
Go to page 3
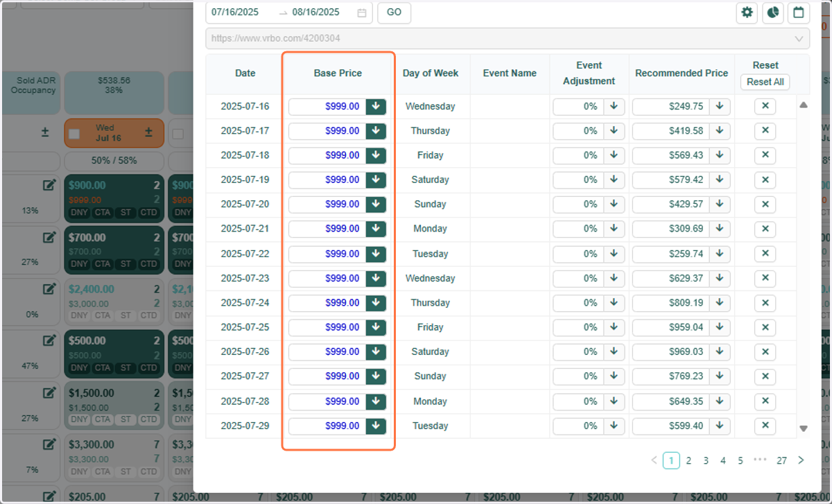pyautogui.click(x=706, y=460)
